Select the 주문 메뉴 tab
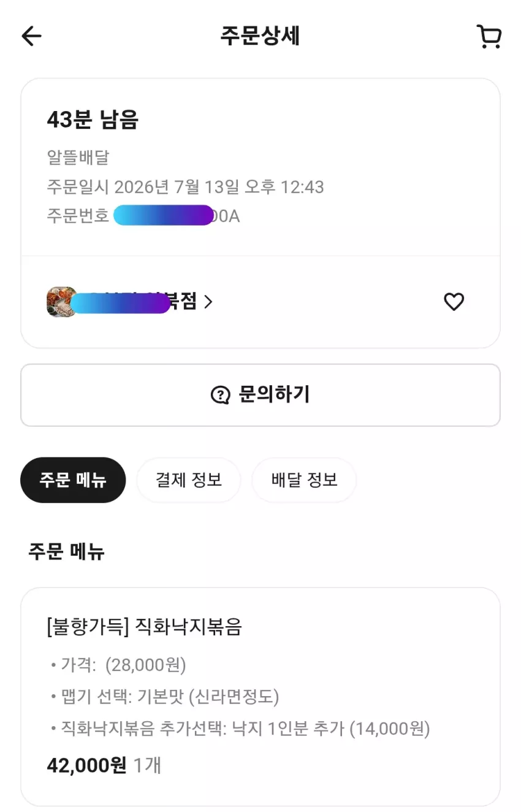This screenshot has width=521, height=812. pos(73,480)
